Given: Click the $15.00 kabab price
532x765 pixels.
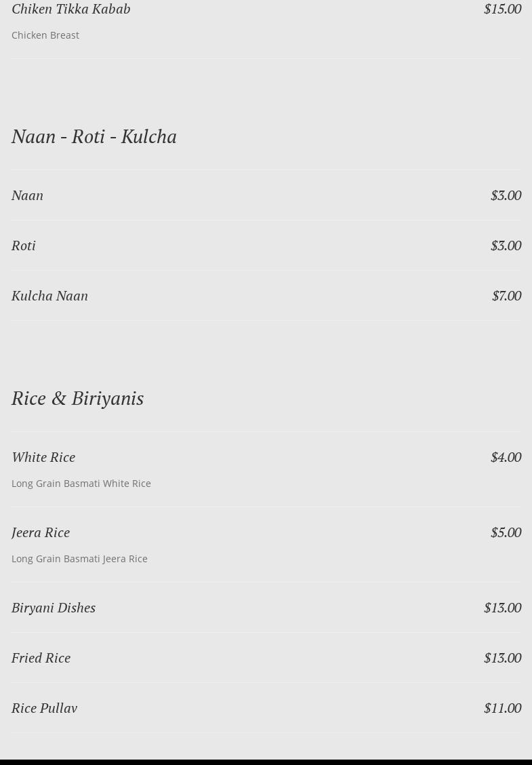Looking at the screenshot, I should [x=502, y=9].
